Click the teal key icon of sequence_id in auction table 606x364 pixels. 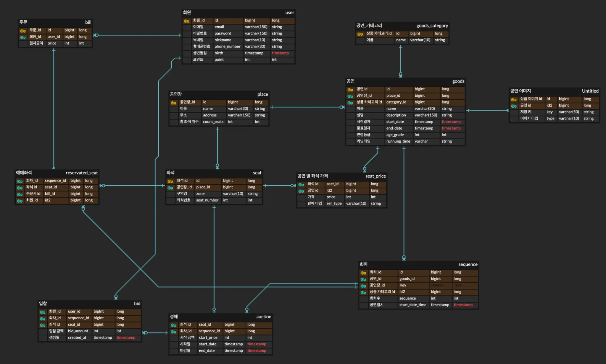(x=173, y=331)
